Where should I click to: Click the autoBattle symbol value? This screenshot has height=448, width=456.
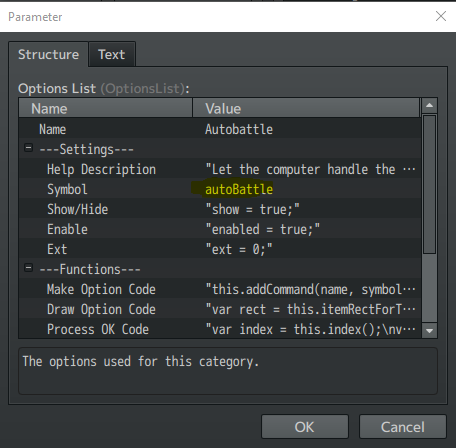point(239,189)
